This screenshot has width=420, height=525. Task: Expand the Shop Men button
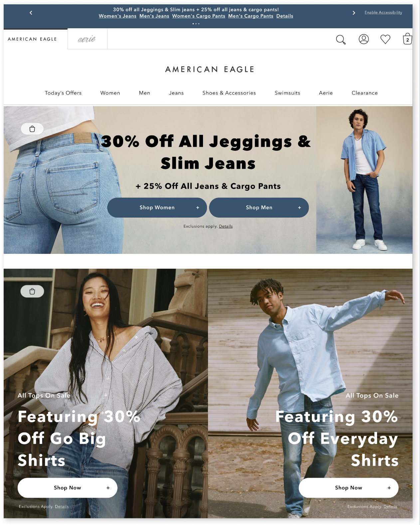259,208
